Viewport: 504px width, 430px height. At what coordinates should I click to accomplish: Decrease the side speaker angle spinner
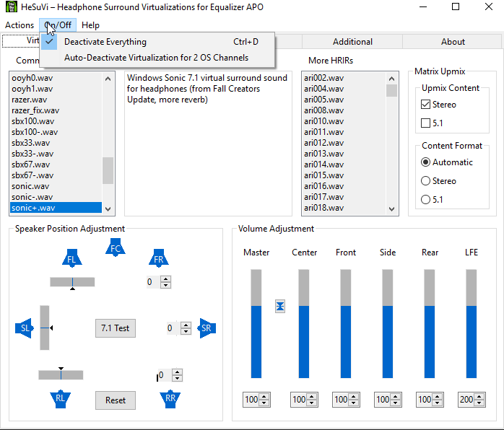pyautogui.click(x=186, y=331)
